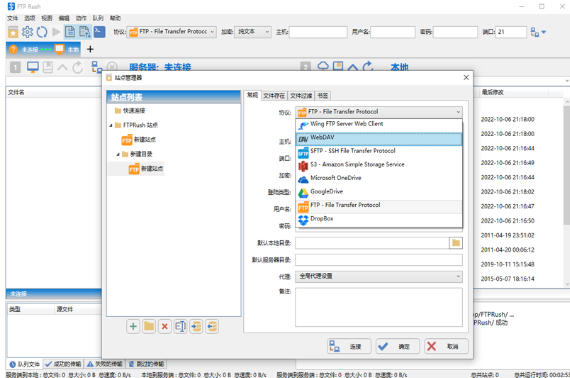Select DropBox protocol option
The image size is (570, 378).
(379, 220)
